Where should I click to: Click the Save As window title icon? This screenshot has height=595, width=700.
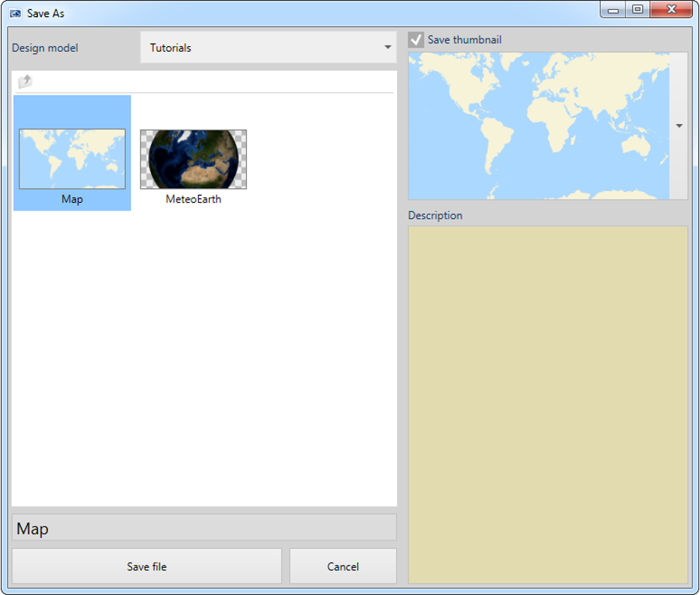pos(15,13)
